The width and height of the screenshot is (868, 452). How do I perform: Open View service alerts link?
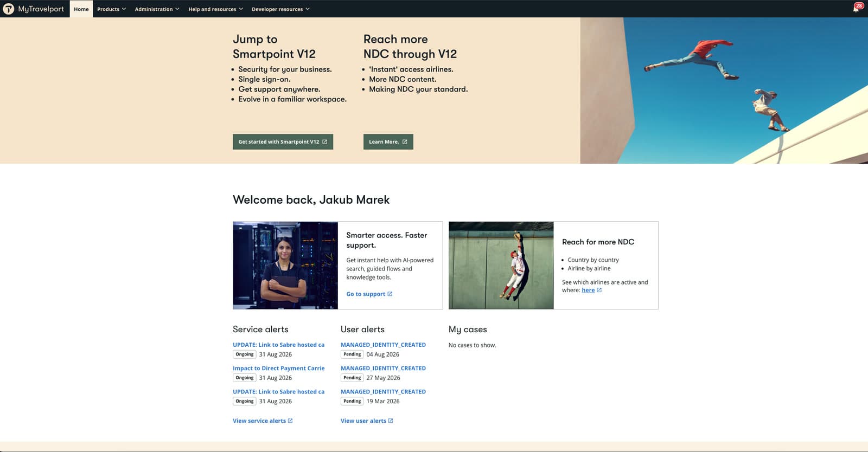point(263,421)
